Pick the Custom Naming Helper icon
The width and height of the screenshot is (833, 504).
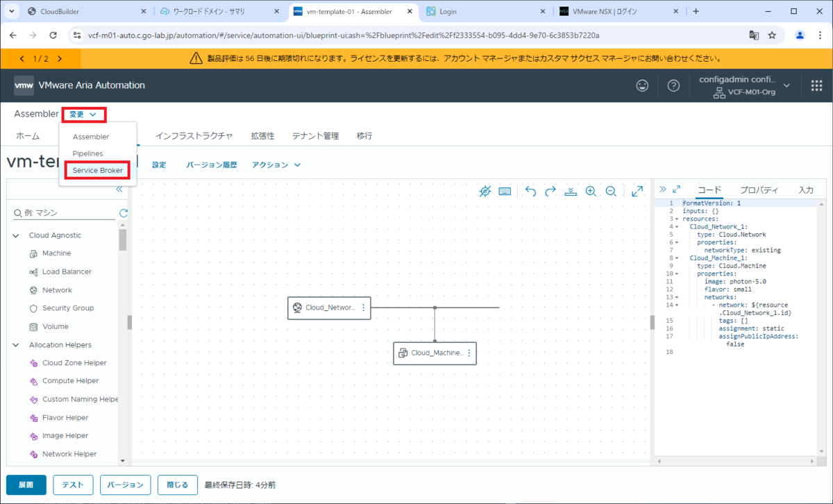coord(33,400)
